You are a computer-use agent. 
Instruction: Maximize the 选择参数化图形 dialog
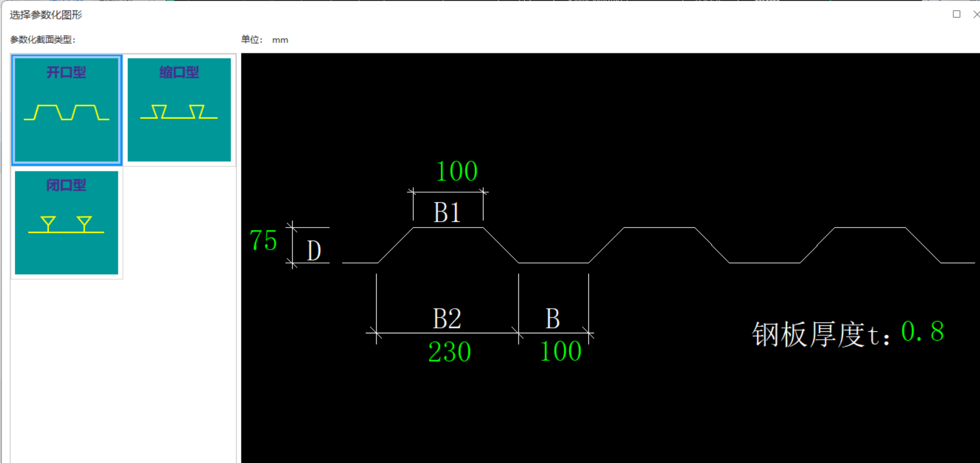[956, 14]
